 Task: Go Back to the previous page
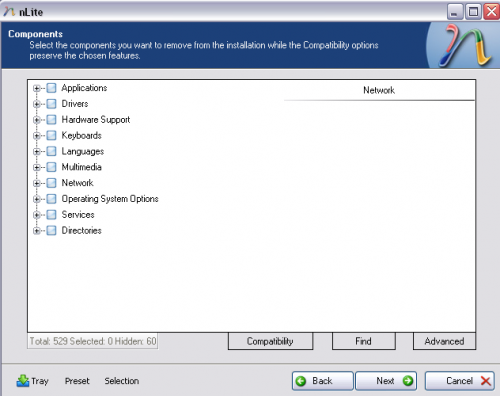322,381
